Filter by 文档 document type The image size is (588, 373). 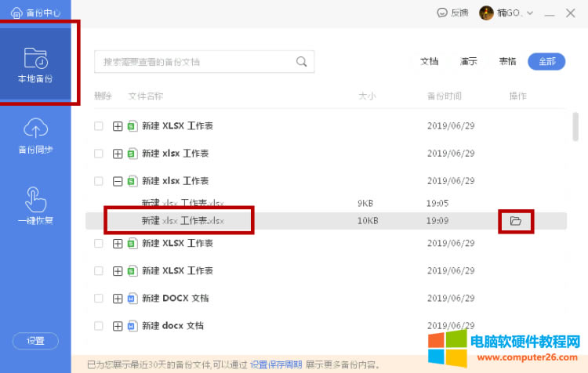point(429,62)
